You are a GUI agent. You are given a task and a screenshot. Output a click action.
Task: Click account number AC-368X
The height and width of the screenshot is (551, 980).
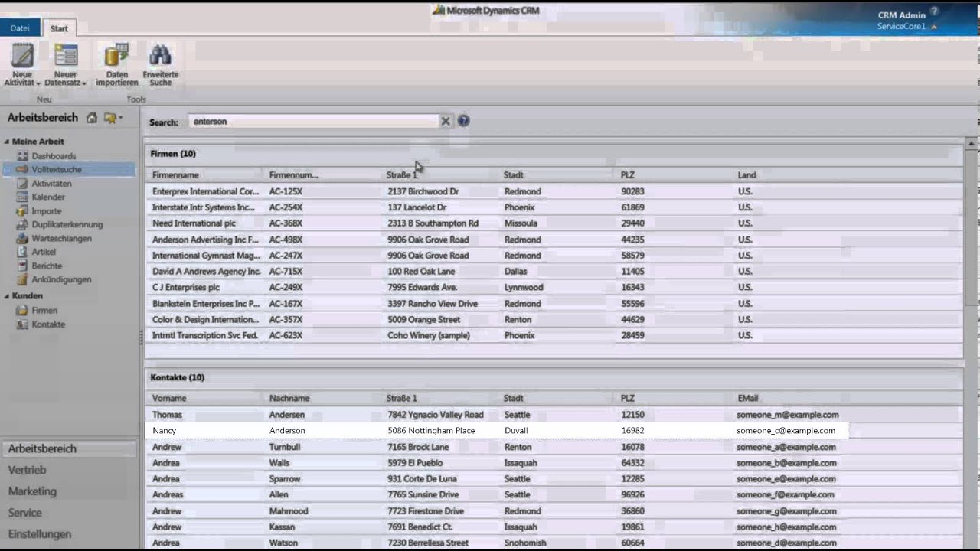coord(286,223)
